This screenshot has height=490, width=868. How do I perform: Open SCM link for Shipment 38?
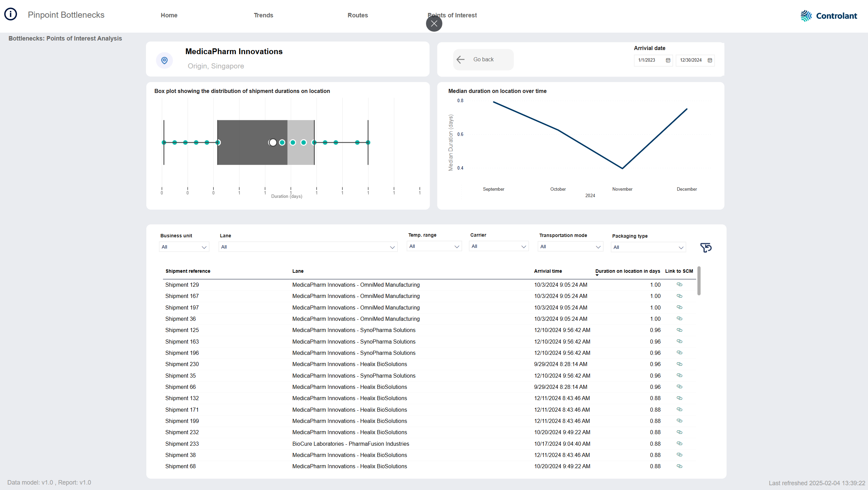(x=679, y=455)
